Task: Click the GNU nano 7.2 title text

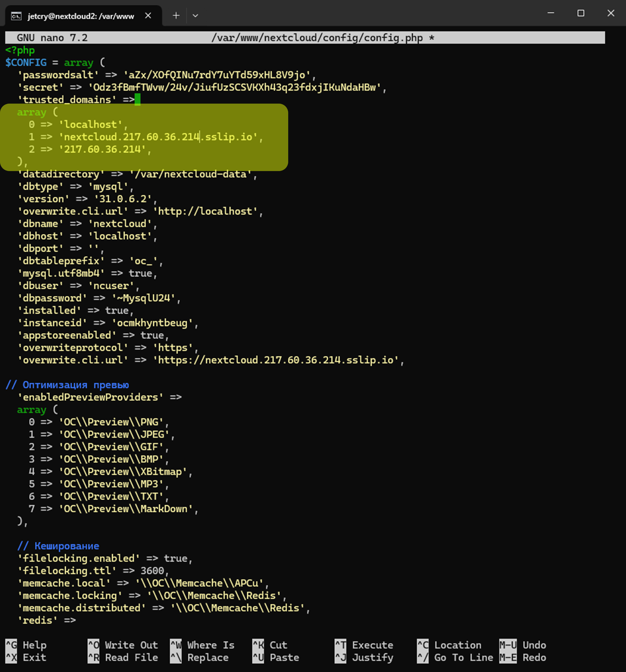Action: [52, 38]
